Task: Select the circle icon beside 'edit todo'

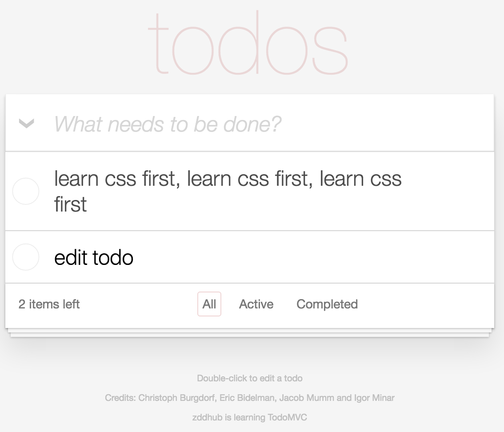Action: pos(25,257)
